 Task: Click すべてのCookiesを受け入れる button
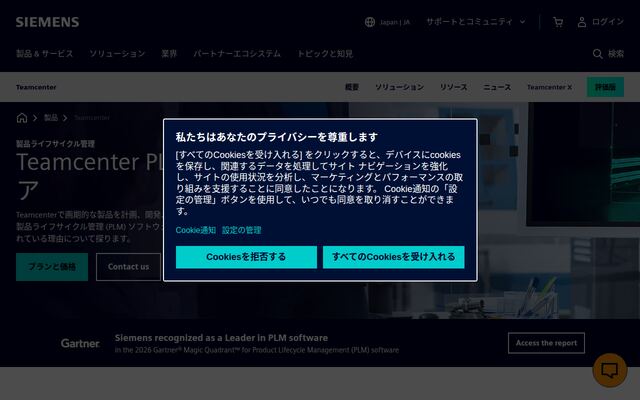point(393,257)
